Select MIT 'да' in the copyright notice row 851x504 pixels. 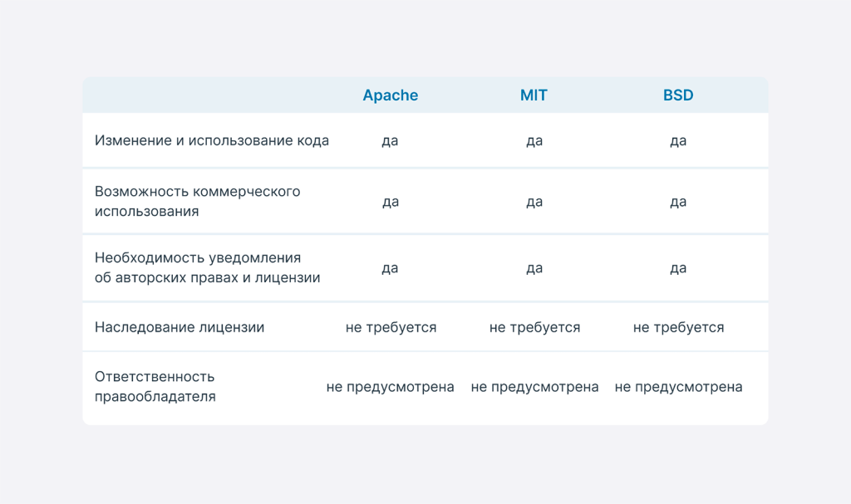tap(534, 268)
